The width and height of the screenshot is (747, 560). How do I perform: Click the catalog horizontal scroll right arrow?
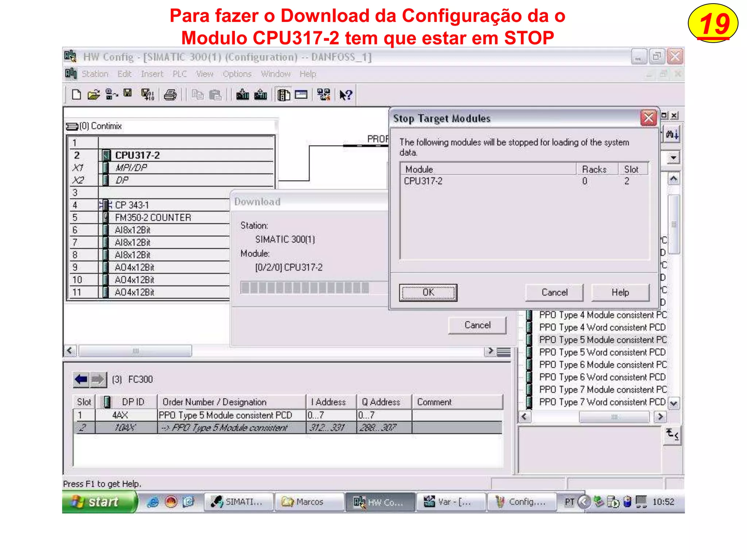[660, 417]
